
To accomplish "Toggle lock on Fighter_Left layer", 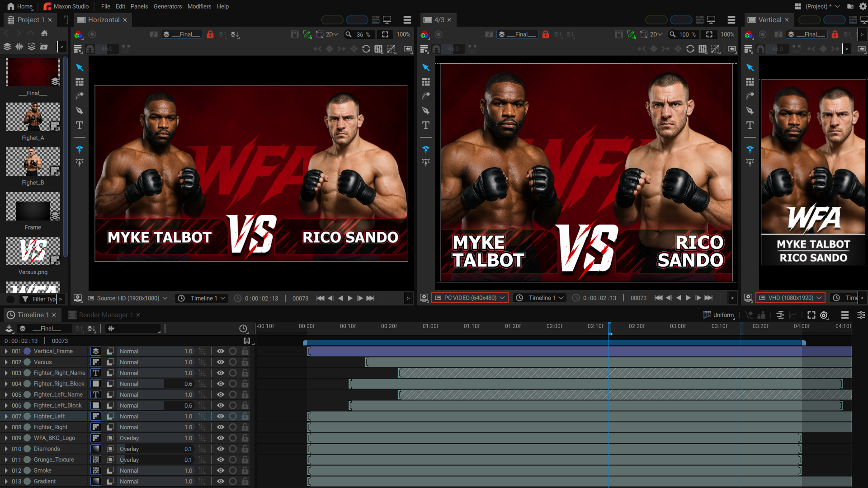I will tap(245, 416).
